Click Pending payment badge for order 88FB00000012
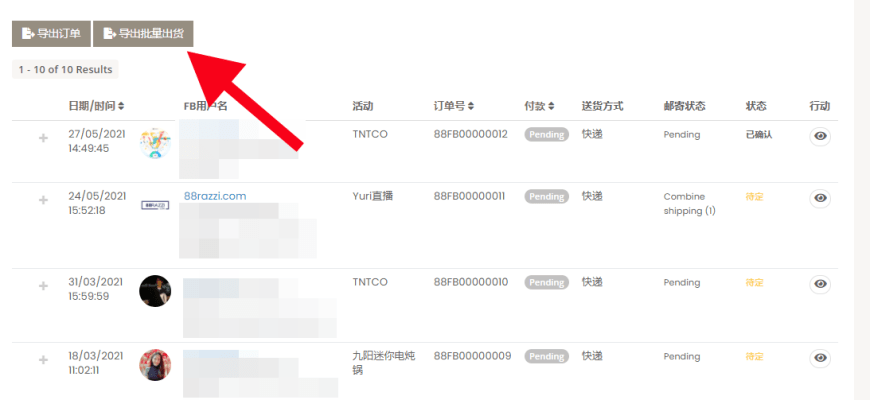 [547, 135]
